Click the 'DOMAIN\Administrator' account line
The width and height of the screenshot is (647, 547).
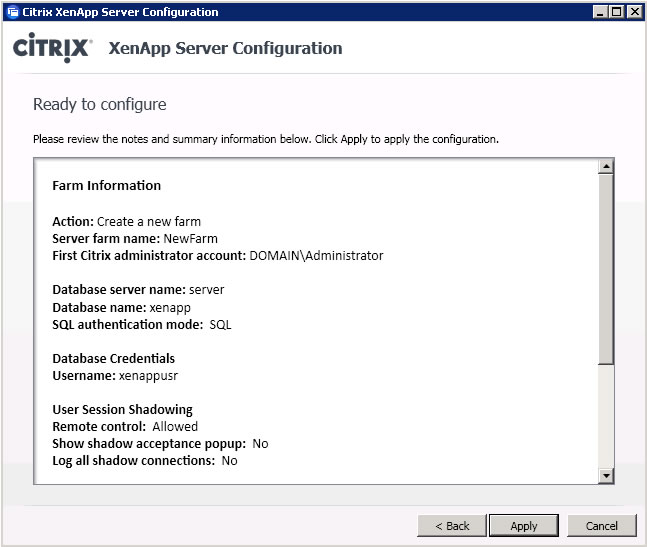tap(217, 256)
